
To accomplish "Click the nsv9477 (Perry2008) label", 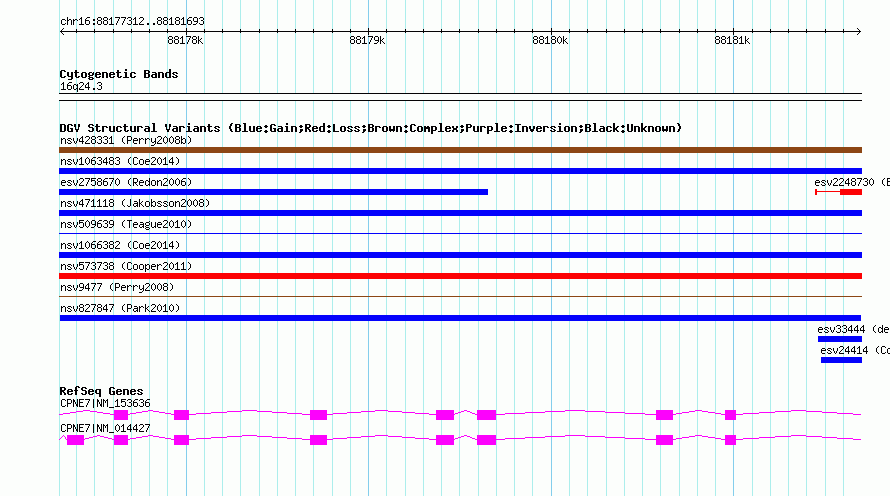I will coord(117,287).
